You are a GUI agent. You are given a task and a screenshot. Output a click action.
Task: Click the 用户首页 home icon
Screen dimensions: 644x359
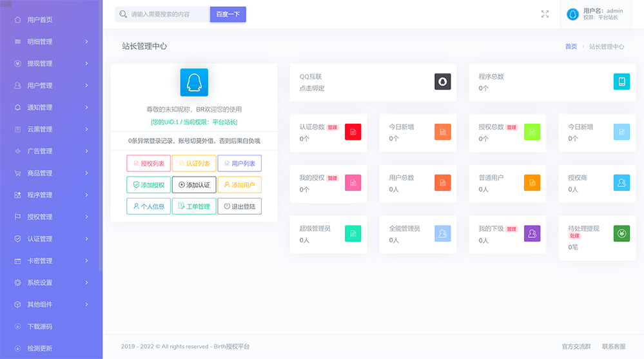(17, 19)
